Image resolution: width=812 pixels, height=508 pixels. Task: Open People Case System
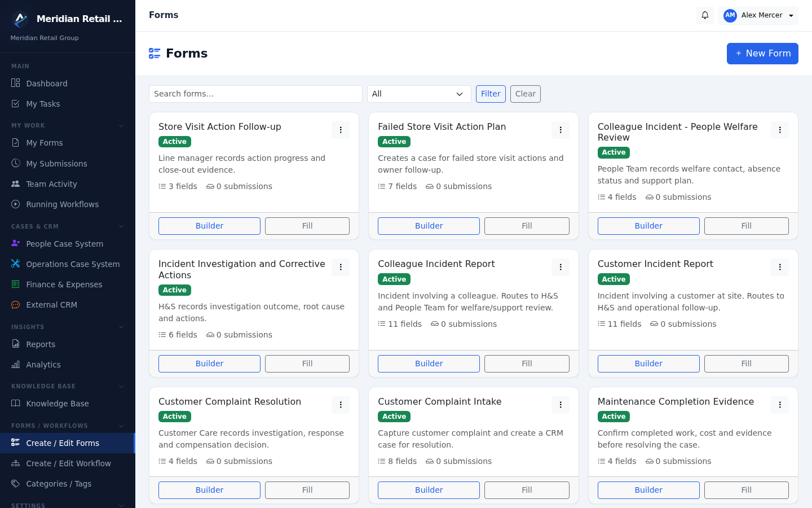68,244
